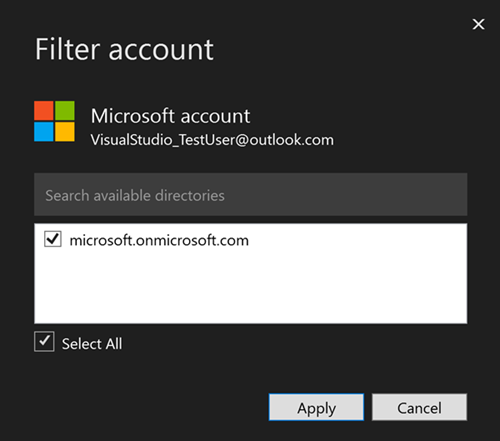Click the Filter account dialog title

[x=124, y=49]
